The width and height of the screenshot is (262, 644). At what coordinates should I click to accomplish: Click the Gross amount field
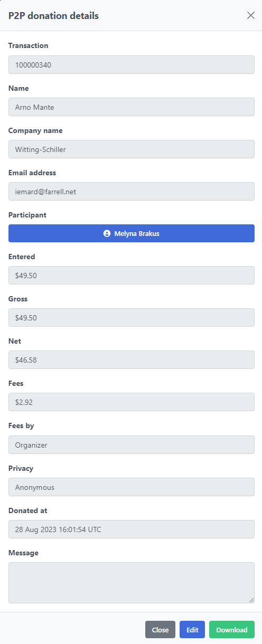coord(132,318)
